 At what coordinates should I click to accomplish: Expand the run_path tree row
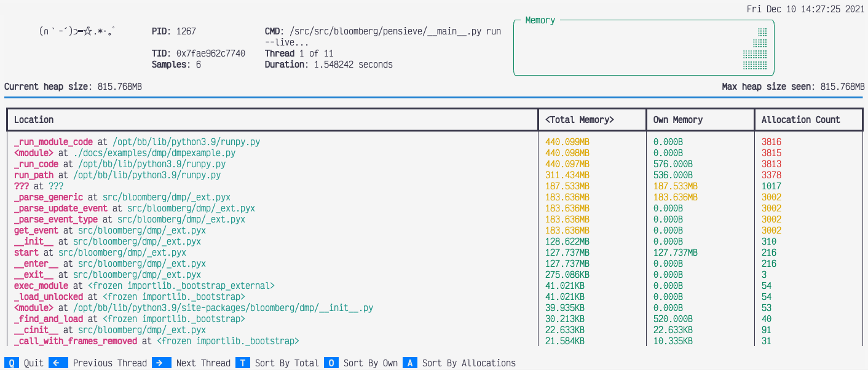[x=37, y=175]
